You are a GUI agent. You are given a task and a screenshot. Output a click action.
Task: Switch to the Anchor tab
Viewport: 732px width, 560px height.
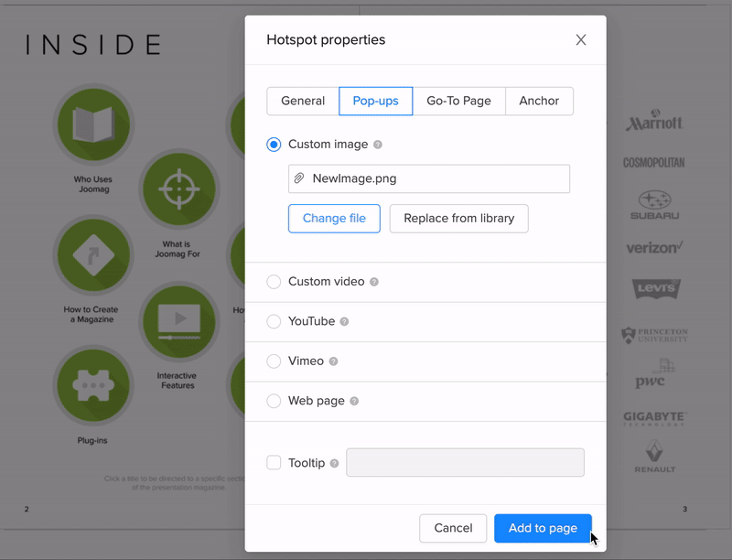pos(539,101)
